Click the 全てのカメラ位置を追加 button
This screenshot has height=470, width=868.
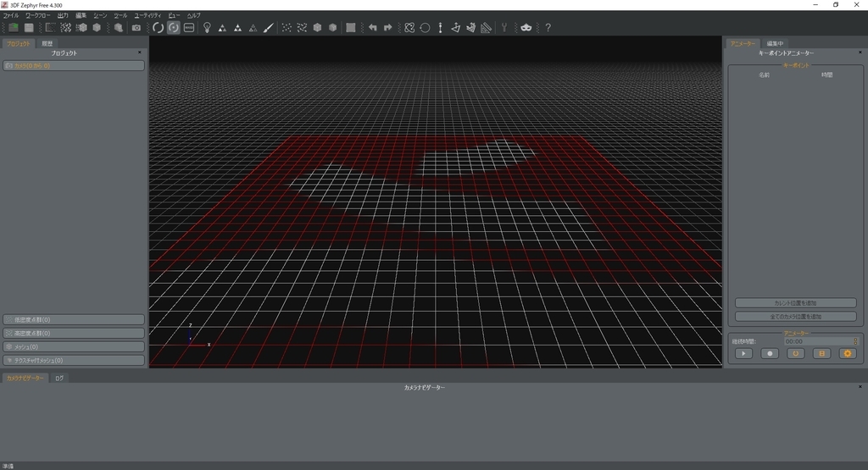coord(795,317)
